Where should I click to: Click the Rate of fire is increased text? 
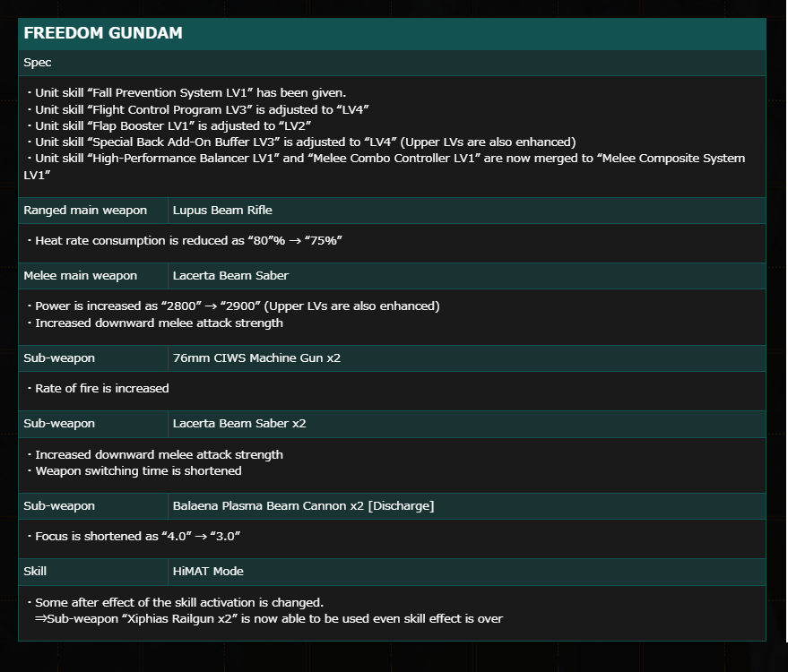[98, 388]
